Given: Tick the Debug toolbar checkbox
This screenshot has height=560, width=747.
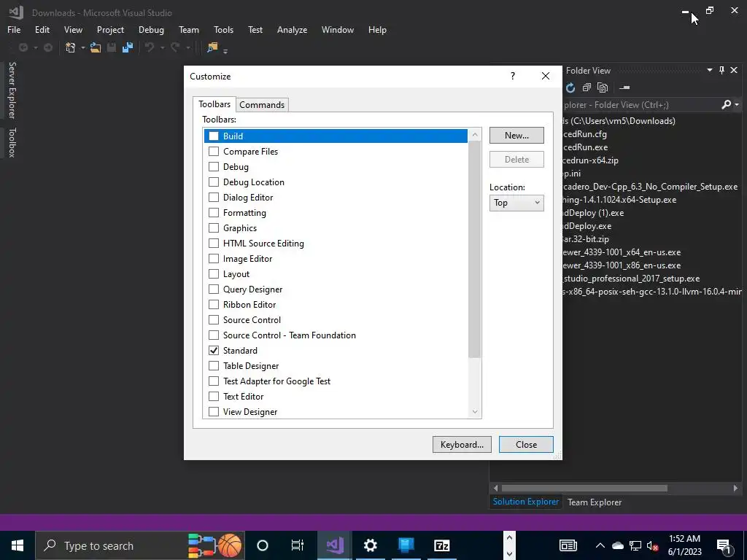Looking at the screenshot, I should [214, 167].
